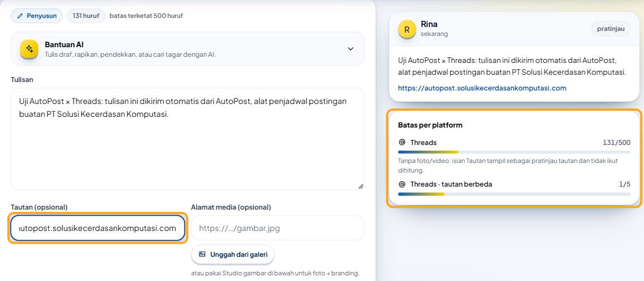This screenshot has width=644, height=281.
Task: Click the Threads platform label
Action: pyautogui.click(x=424, y=143)
